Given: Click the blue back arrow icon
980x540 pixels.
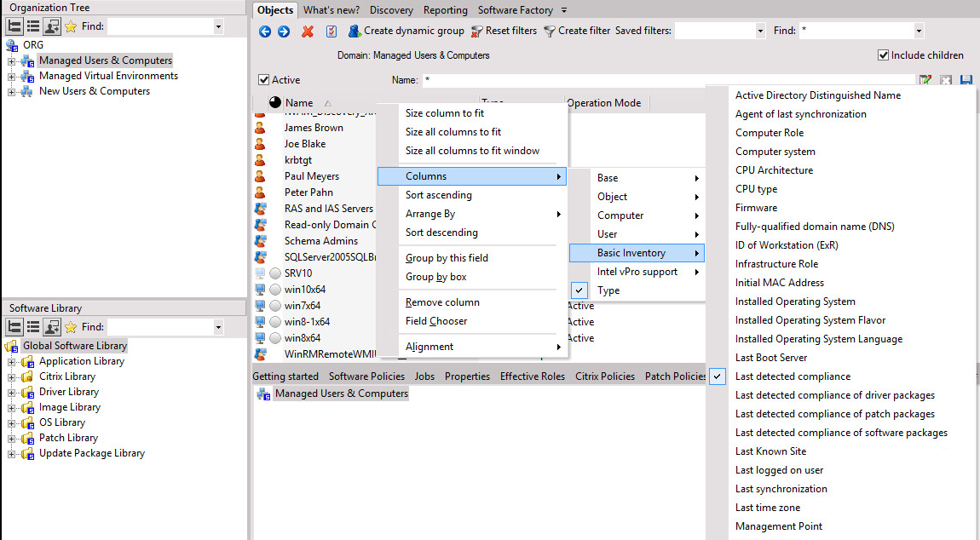Looking at the screenshot, I should (x=265, y=32).
